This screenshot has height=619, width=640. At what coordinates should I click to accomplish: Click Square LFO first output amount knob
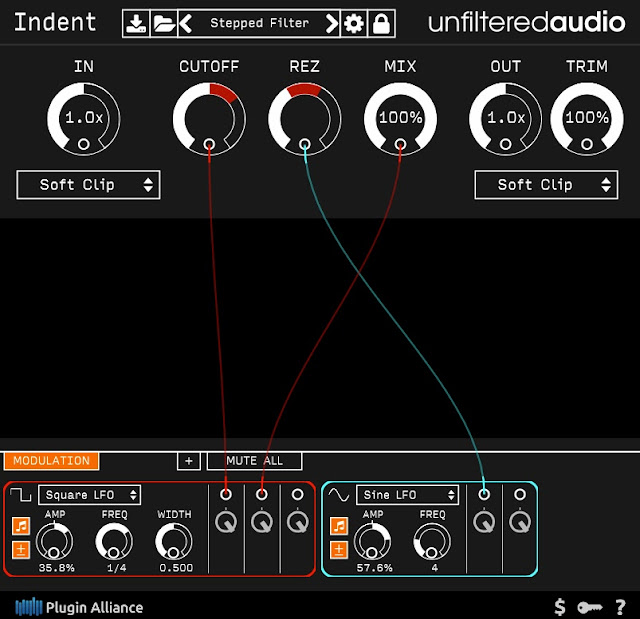[x=226, y=522]
